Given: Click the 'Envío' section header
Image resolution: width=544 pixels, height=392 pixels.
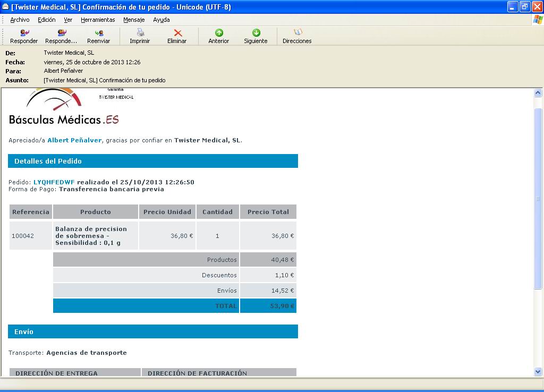Looking at the screenshot, I should (x=153, y=331).
